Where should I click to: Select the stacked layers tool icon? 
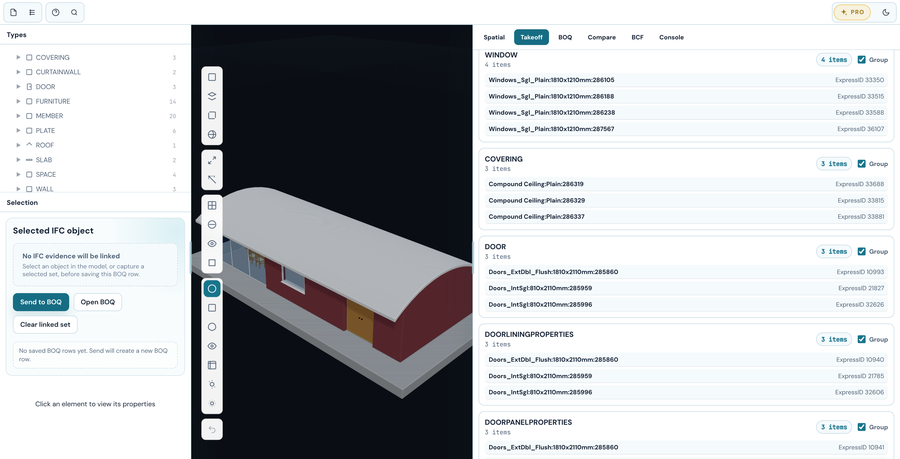212,96
